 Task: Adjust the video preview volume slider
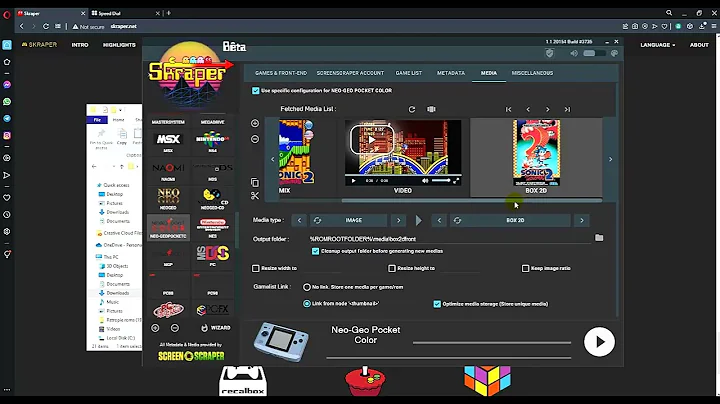[x=441, y=180]
